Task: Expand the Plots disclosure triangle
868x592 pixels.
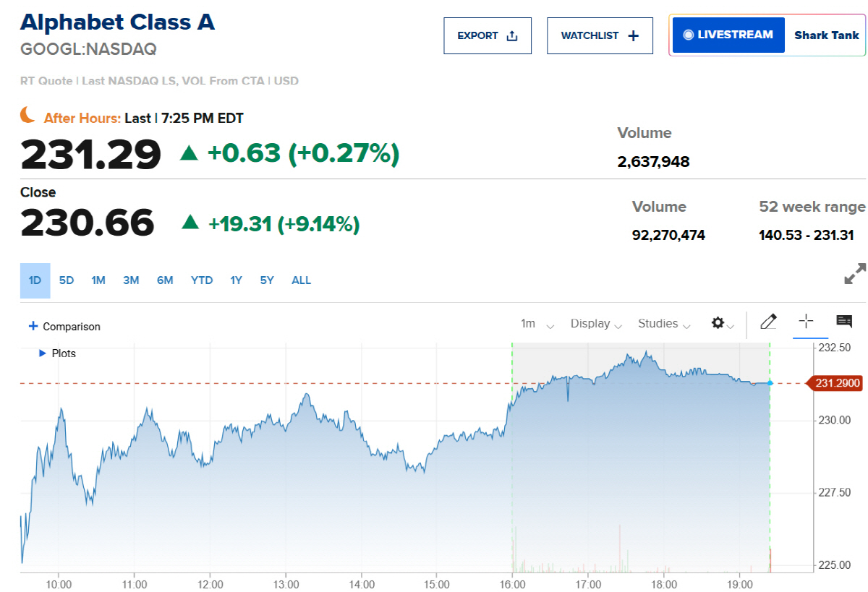Action: [43, 353]
